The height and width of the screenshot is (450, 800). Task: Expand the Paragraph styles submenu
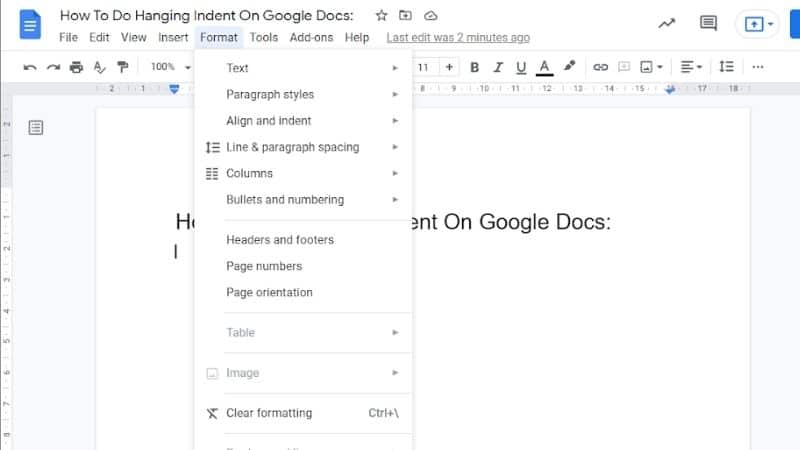tap(303, 94)
